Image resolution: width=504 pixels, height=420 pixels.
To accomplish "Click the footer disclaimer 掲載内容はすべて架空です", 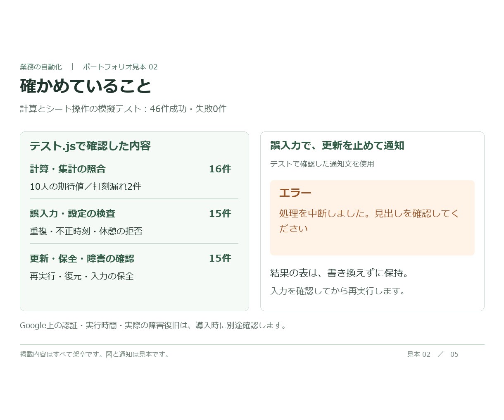I will point(95,354).
